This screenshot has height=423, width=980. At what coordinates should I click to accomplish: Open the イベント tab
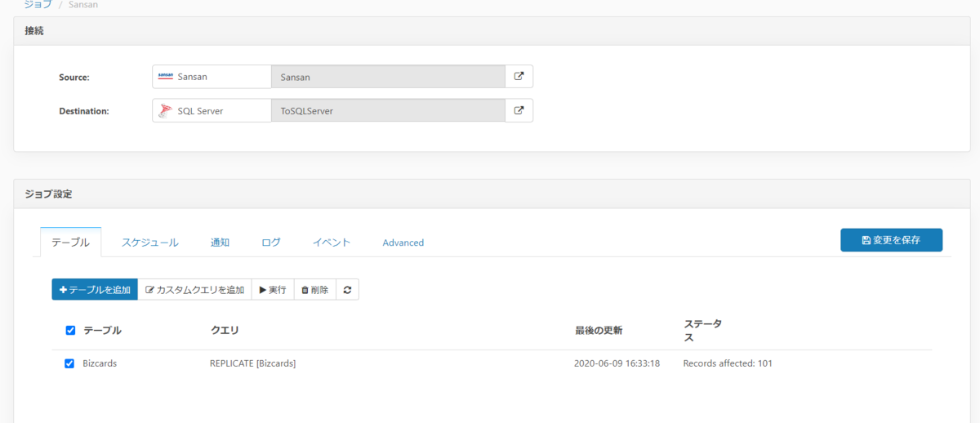click(332, 243)
